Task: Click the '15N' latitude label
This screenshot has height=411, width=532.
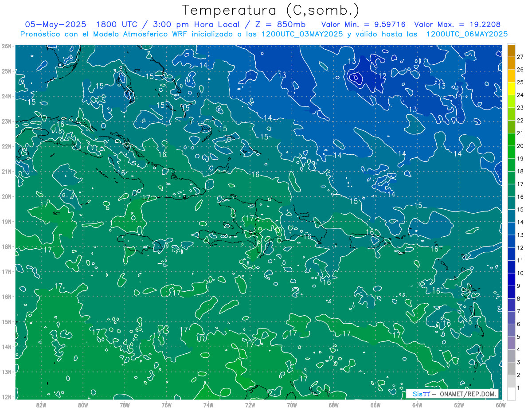Action: click(7, 322)
